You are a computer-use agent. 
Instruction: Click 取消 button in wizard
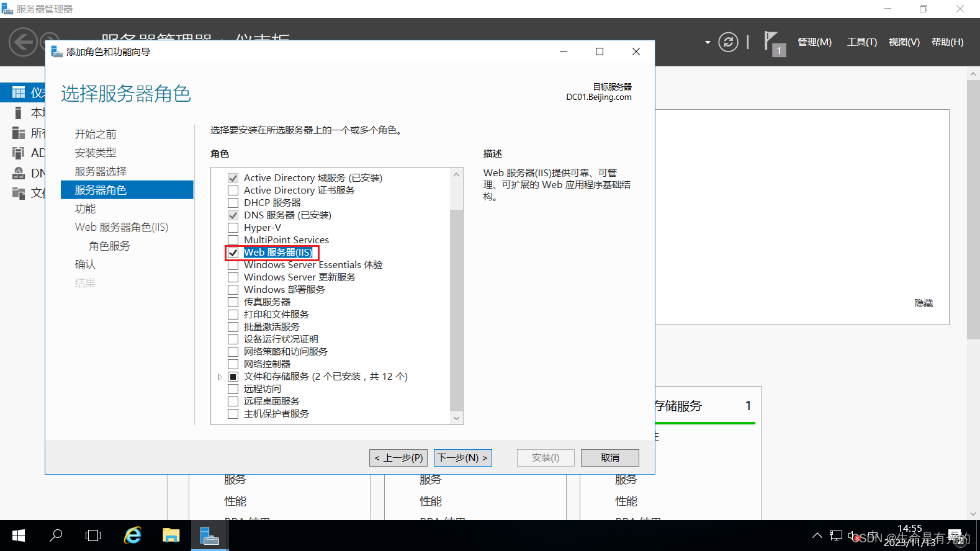[610, 458]
